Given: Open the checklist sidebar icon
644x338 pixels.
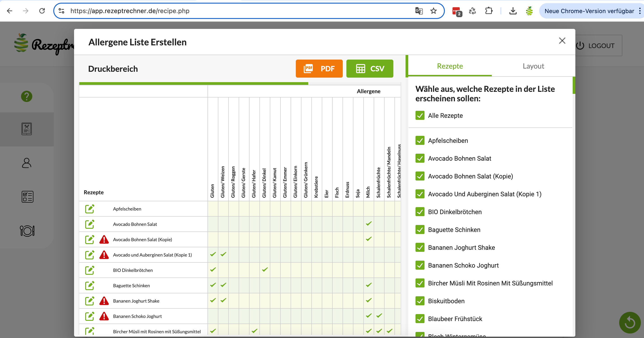Looking at the screenshot, I should (x=27, y=197).
